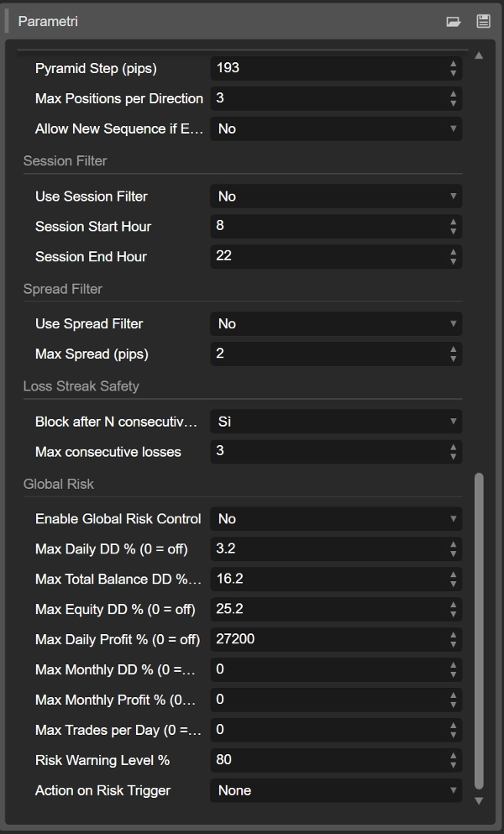Decrease Max consecutive losses spinner

pyautogui.click(x=454, y=456)
